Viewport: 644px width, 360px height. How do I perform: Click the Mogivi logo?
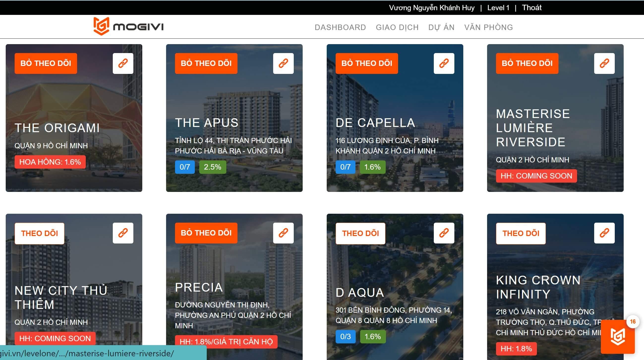(128, 27)
